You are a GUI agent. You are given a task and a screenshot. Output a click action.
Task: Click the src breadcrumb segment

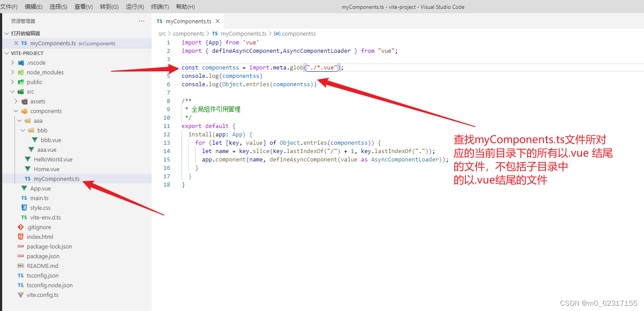pyautogui.click(x=162, y=33)
